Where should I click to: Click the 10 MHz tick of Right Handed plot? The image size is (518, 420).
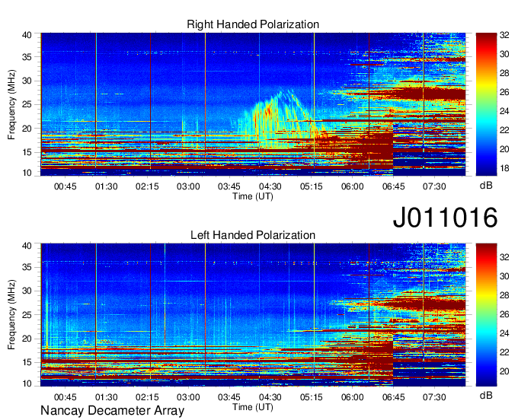(x=27, y=173)
